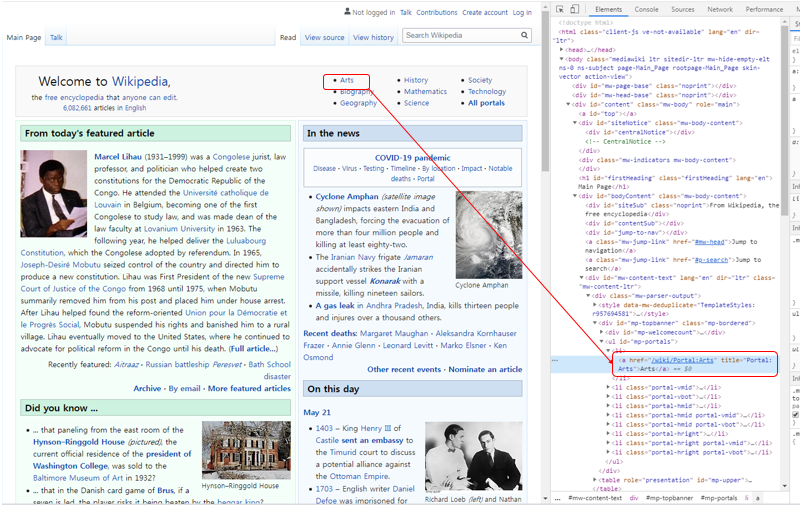Click the All portals link

486,103
